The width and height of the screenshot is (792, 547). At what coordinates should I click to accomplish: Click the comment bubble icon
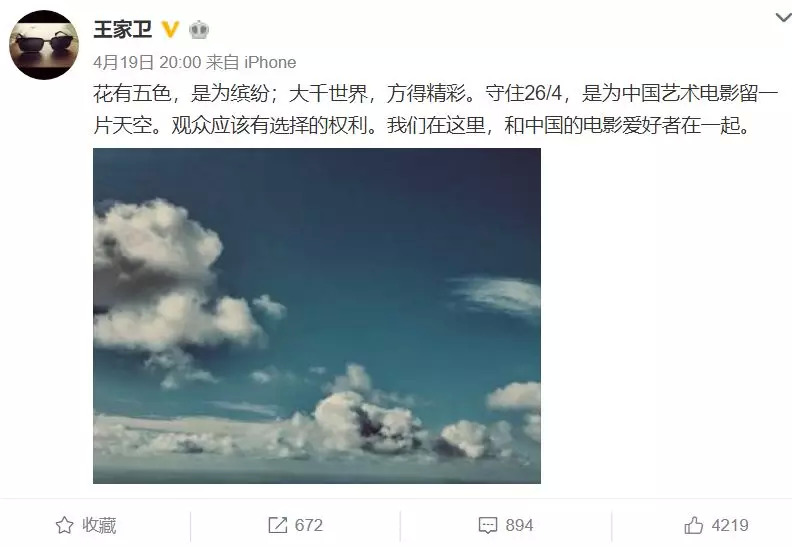488,525
